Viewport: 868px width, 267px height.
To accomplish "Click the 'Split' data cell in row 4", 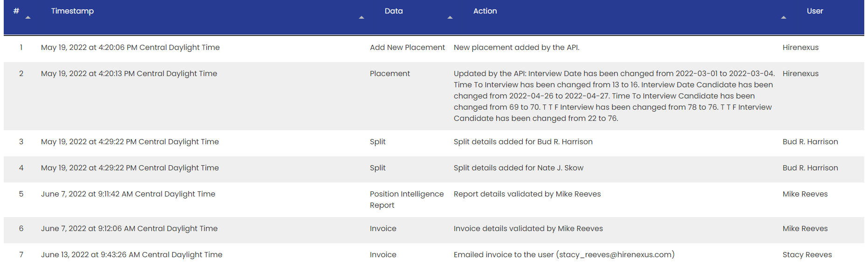I will click(x=378, y=168).
